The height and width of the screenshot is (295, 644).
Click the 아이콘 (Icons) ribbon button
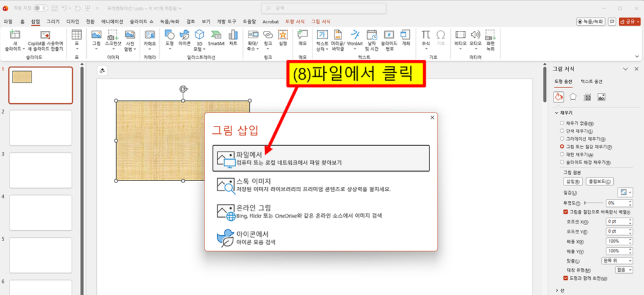tap(184, 35)
